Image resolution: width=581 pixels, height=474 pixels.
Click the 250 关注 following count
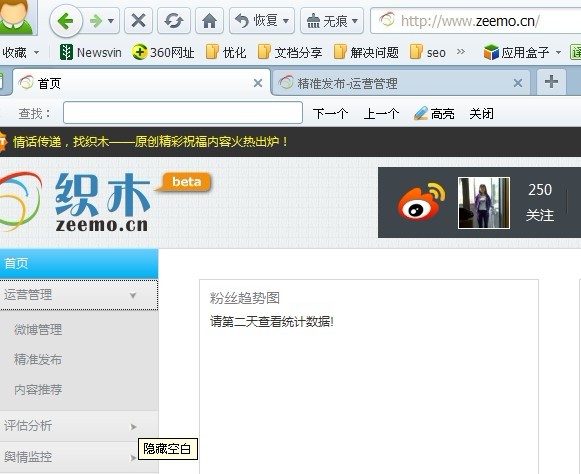540,202
